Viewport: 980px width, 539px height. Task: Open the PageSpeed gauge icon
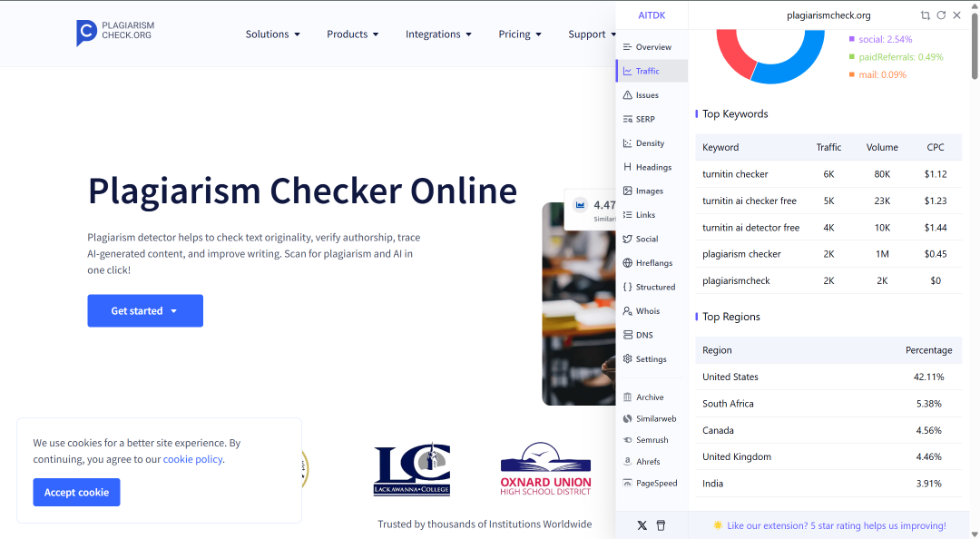[627, 484]
